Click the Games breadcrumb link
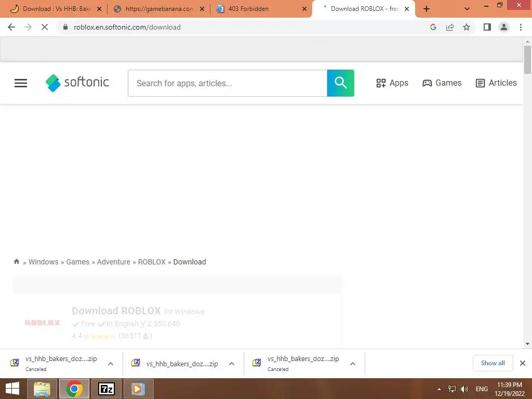Screen dimensions: 532x399 tap(78, 262)
